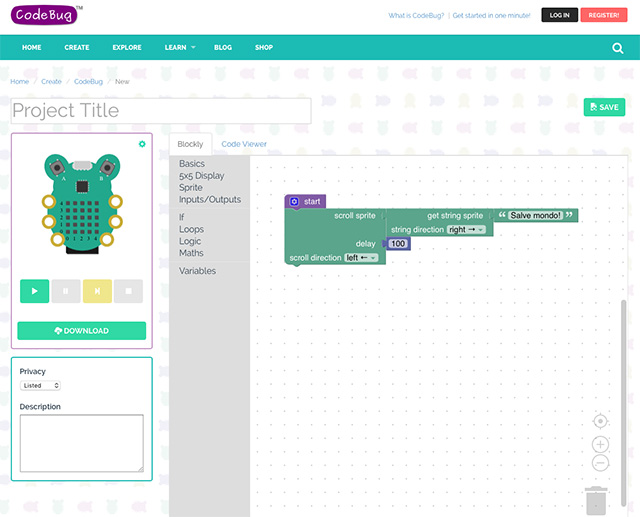This screenshot has height=517, width=640.
Task: Select the 5x5 Display block category
Action: click(x=201, y=176)
